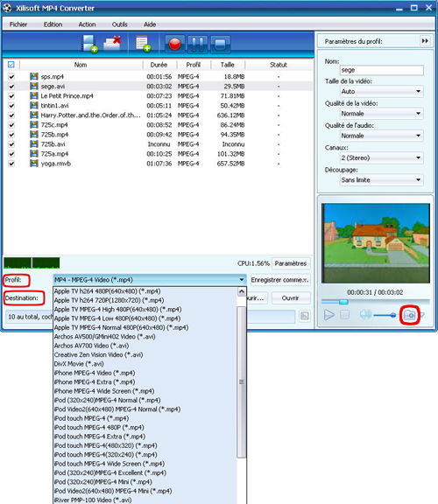The width and height of the screenshot is (438, 504).
Task: Collapse profile settings panel with double-arrow icon
Action: click(425, 41)
